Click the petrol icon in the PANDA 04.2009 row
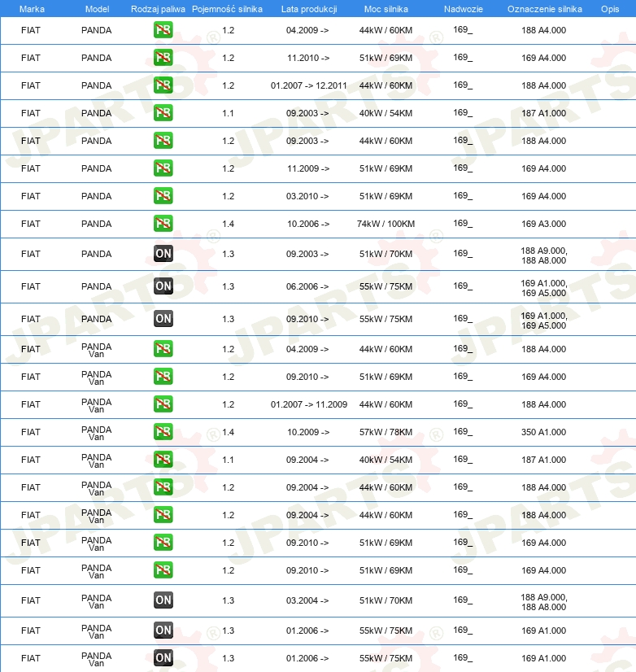 tap(163, 30)
